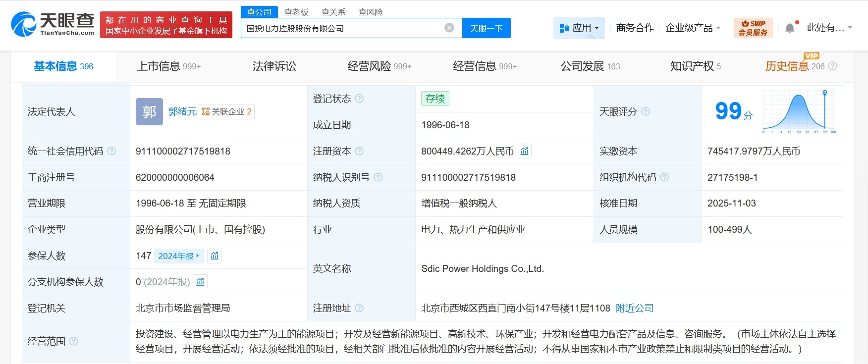Expand the 2024年报 tag

pyautogui.click(x=178, y=256)
